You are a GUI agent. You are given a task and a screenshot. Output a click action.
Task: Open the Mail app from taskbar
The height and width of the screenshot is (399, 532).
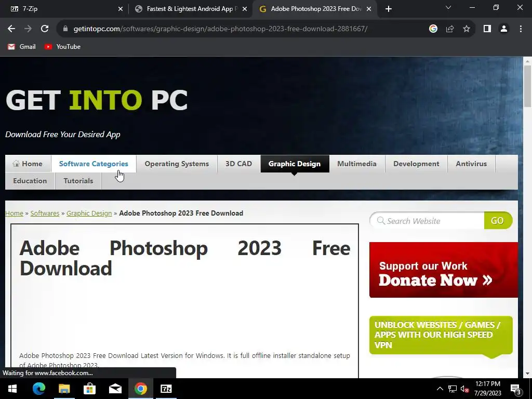point(115,389)
